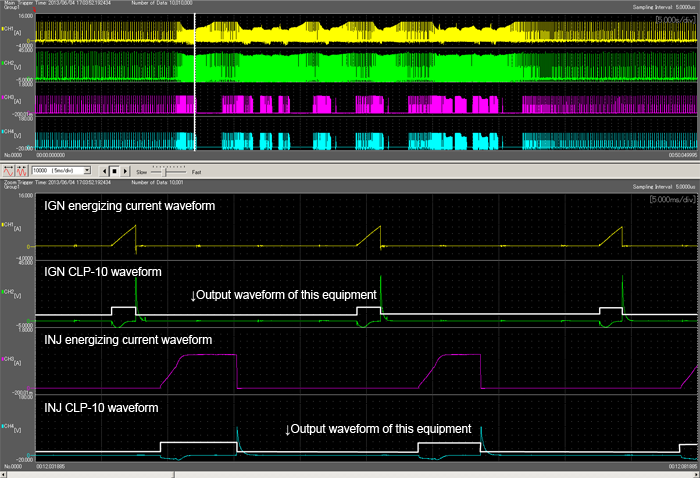The height and width of the screenshot is (479, 700).
Task: Click the 00:00.000000 start time in overview
Action: coord(50,155)
